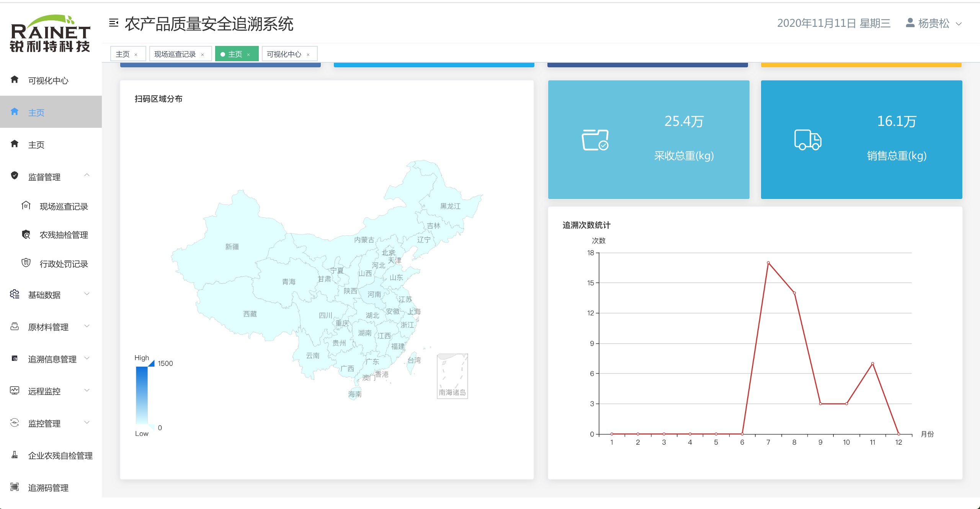Close the first 主页 tab
Image resolution: width=980 pixels, height=509 pixels.
[x=136, y=55]
